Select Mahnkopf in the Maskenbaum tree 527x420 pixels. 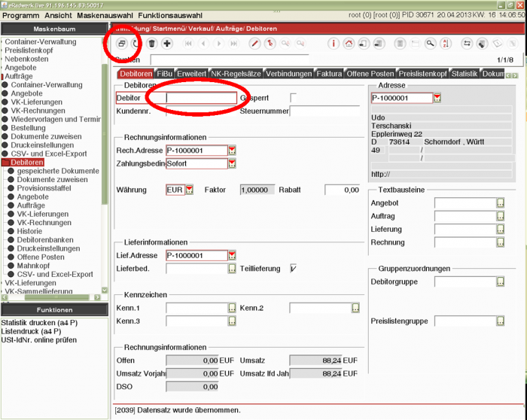(32, 266)
